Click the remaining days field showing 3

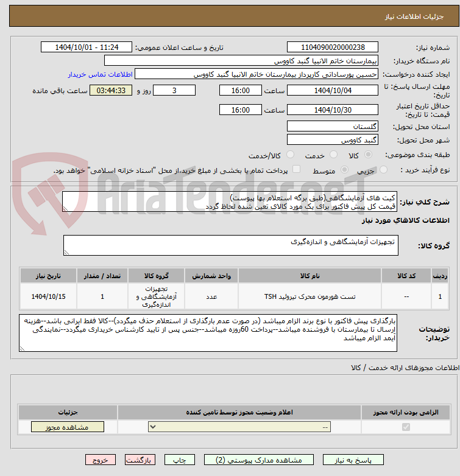pyautogui.click(x=174, y=91)
